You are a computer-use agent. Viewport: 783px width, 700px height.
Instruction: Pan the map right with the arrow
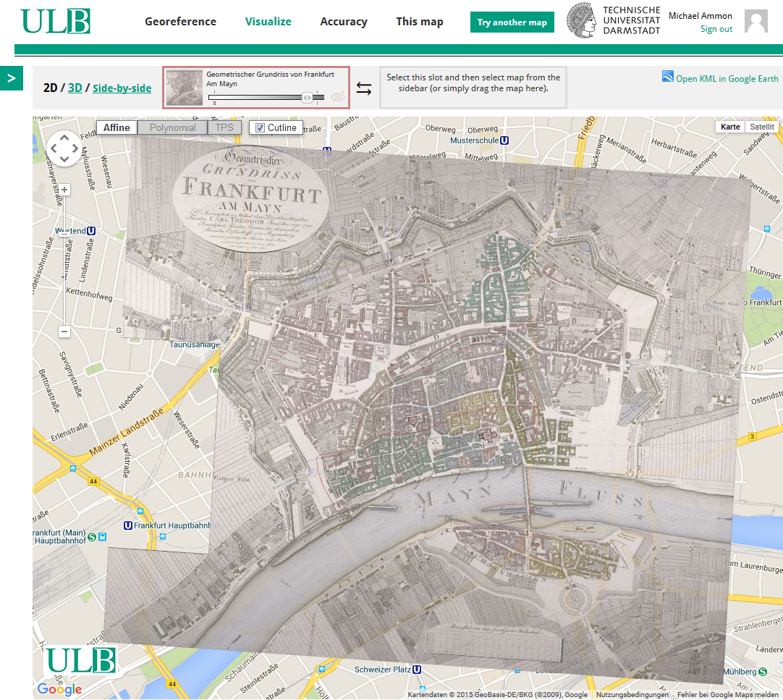tap(75, 148)
